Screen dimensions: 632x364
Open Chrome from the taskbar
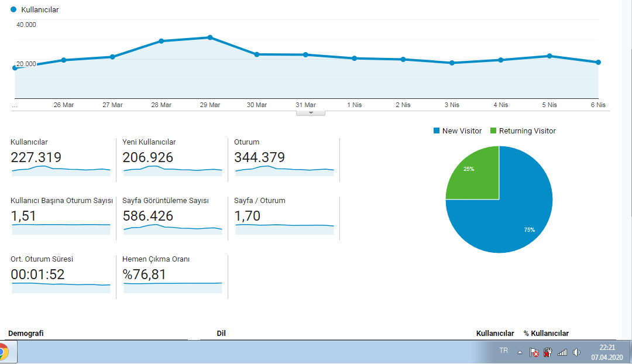click(4, 352)
